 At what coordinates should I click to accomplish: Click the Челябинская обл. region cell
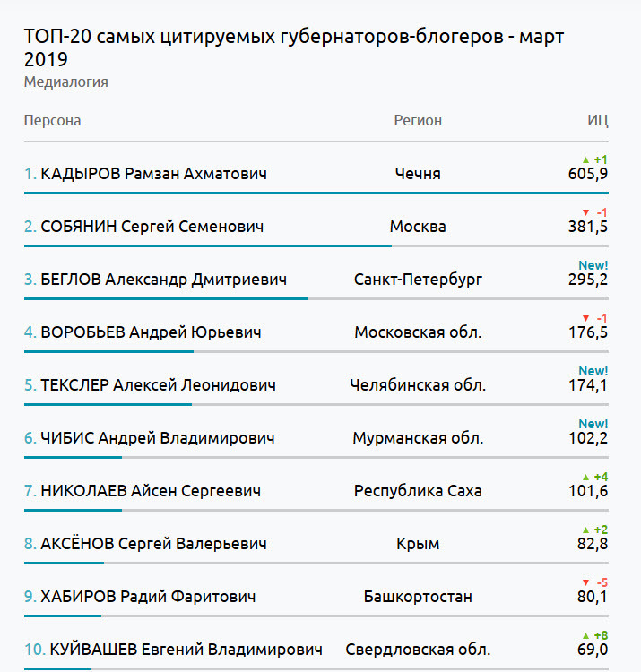(418, 385)
